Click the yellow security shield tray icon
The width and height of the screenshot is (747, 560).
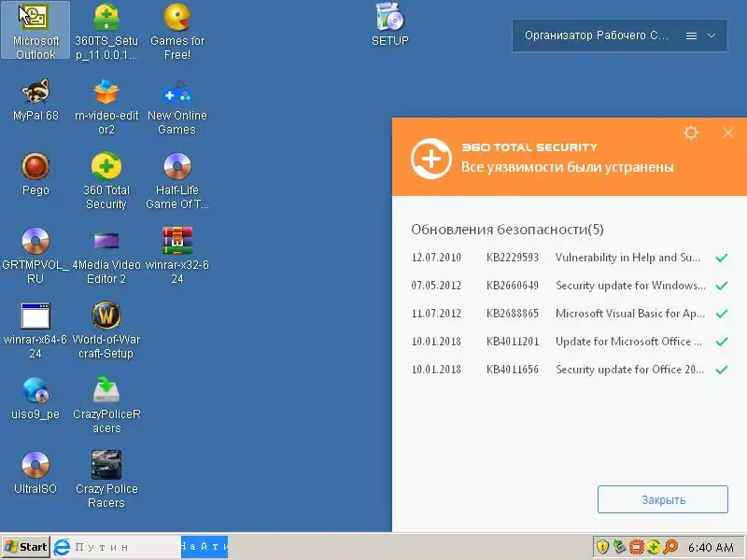tap(602, 547)
